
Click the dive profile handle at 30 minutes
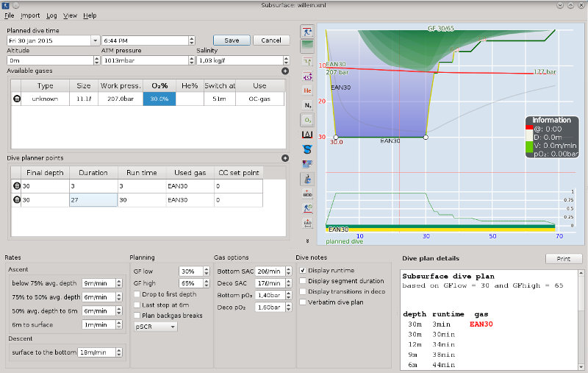pos(426,138)
